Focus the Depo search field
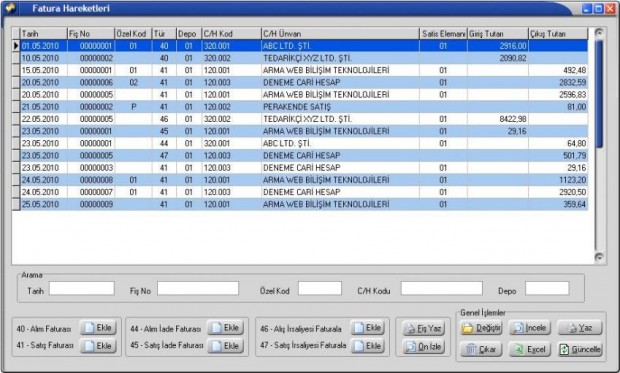The height and width of the screenshot is (373, 620). pos(547,288)
